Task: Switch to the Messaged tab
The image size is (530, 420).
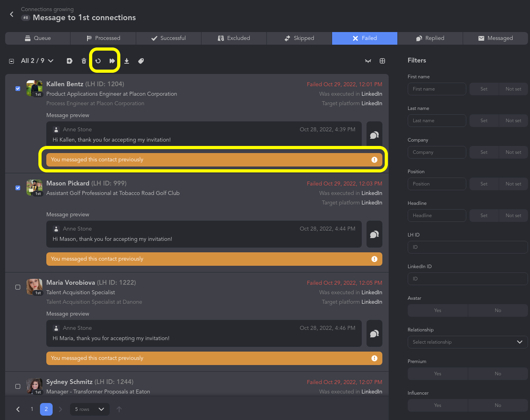Action: (x=495, y=38)
